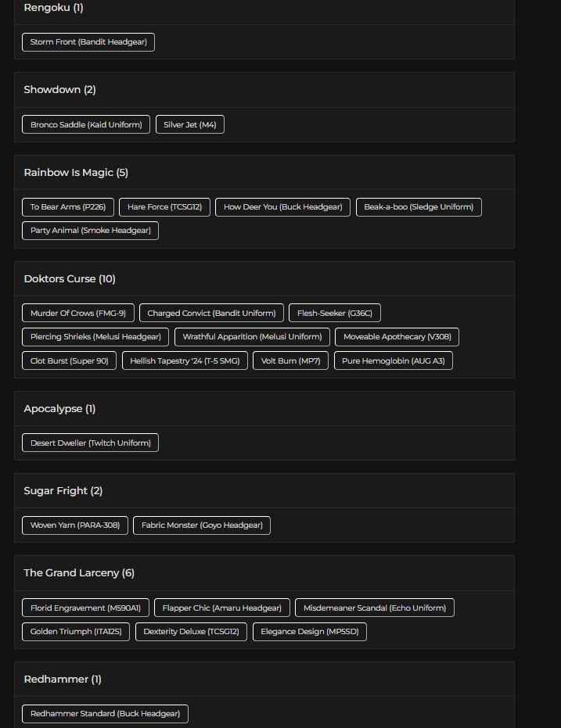Click Hellish Tapestry '24 (T-5 SMG)
Screen dimensions: 561x728
coord(185,360)
